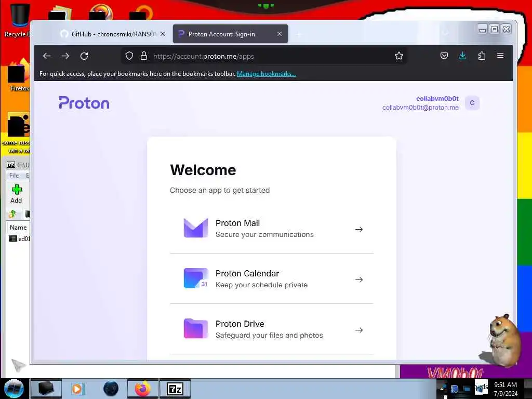Click the Add button in 7-Zip window

[x=16, y=194]
